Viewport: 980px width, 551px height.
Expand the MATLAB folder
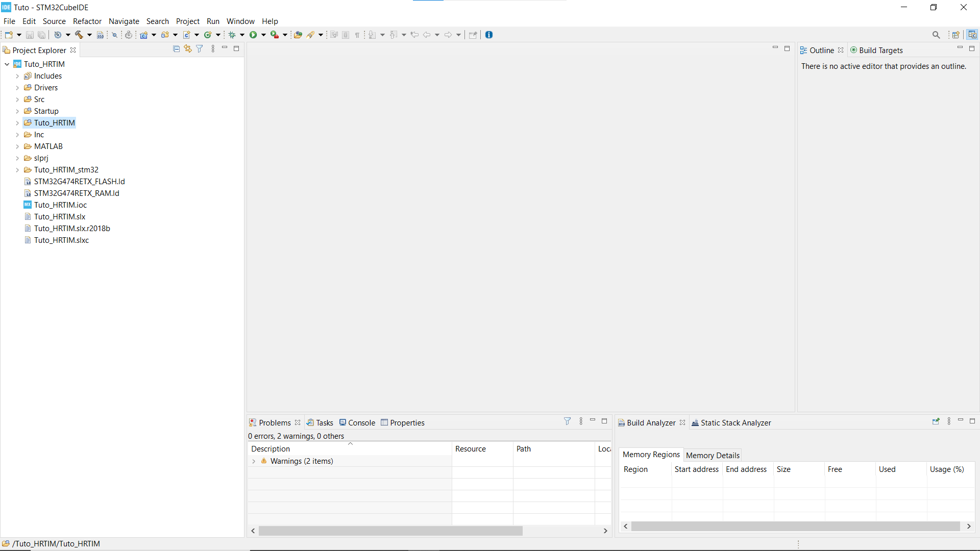(x=17, y=146)
